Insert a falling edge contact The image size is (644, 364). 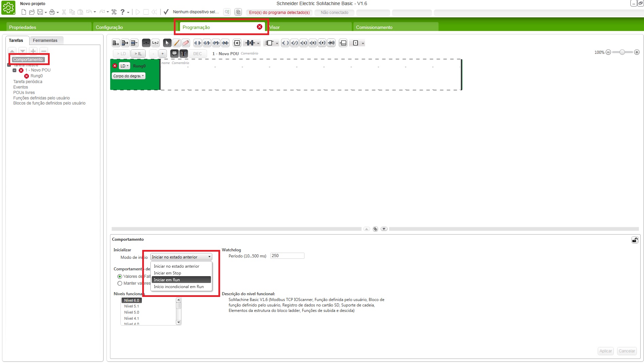(225, 43)
